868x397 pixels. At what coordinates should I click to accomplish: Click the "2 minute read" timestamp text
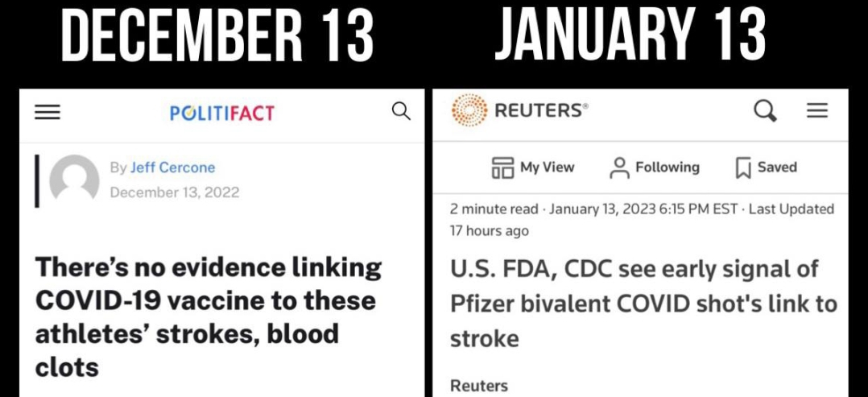494,209
